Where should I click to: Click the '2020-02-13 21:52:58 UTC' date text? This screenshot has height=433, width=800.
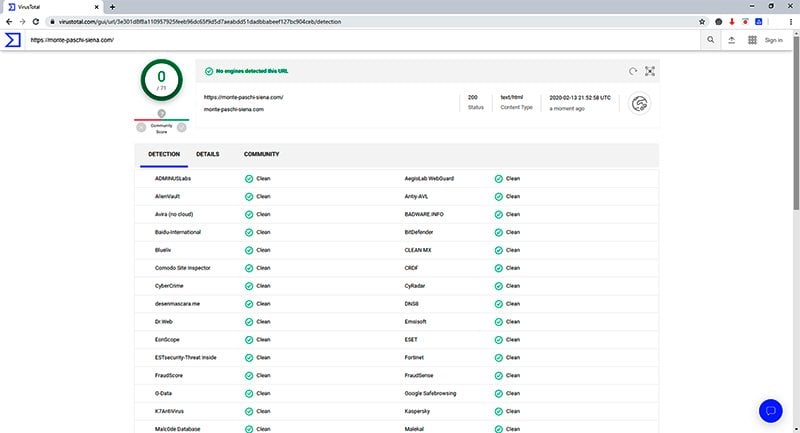(580, 97)
